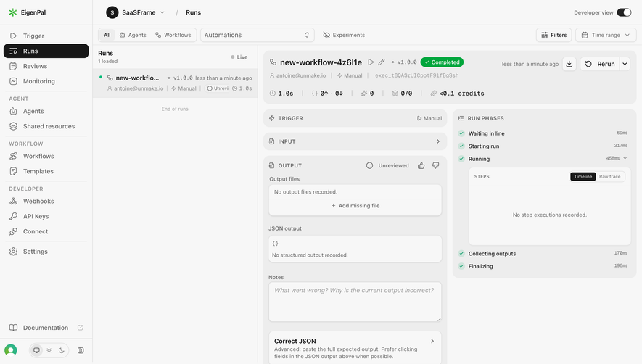Select the new-workflo... run row
Image resolution: width=642 pixels, height=364 pixels.
(x=176, y=83)
